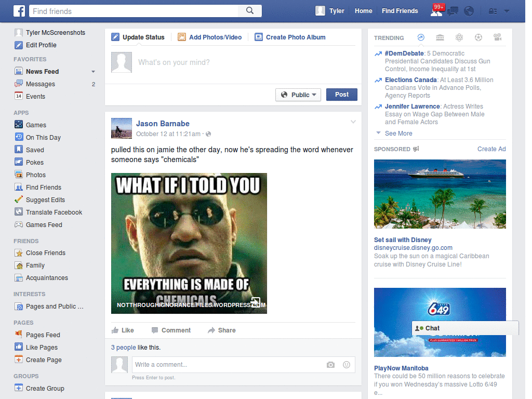Click the emoji smiley in comment box

pos(347,365)
